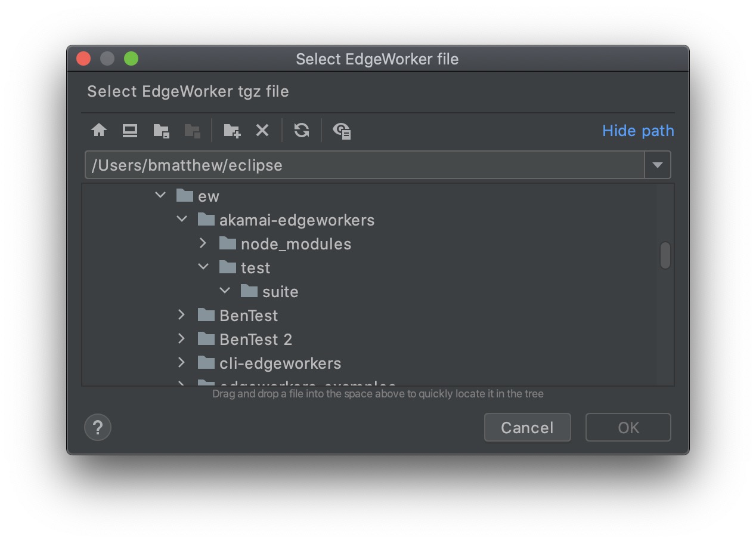
Task: Collapse the test folder chevron
Action: point(203,267)
